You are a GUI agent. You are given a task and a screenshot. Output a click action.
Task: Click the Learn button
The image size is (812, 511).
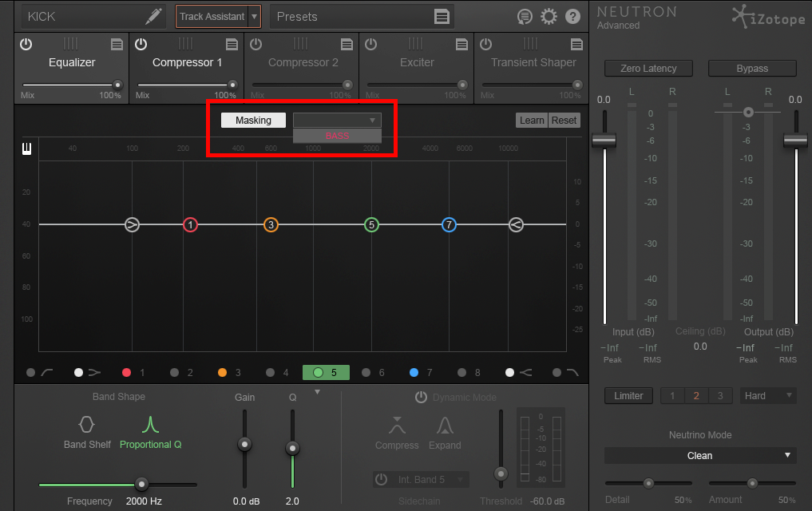click(532, 120)
